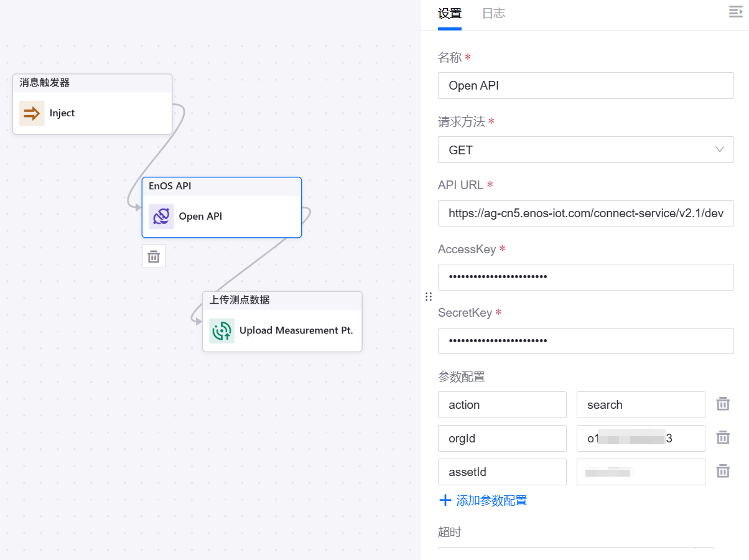Switch to the 设置 tab
Image resolution: width=749 pixels, height=560 pixels.
coord(449,14)
